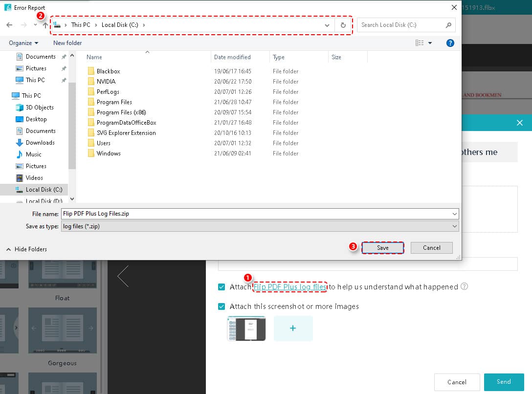Image resolution: width=532 pixels, height=394 pixels.
Task: Save the log files zip
Action: tap(383, 248)
